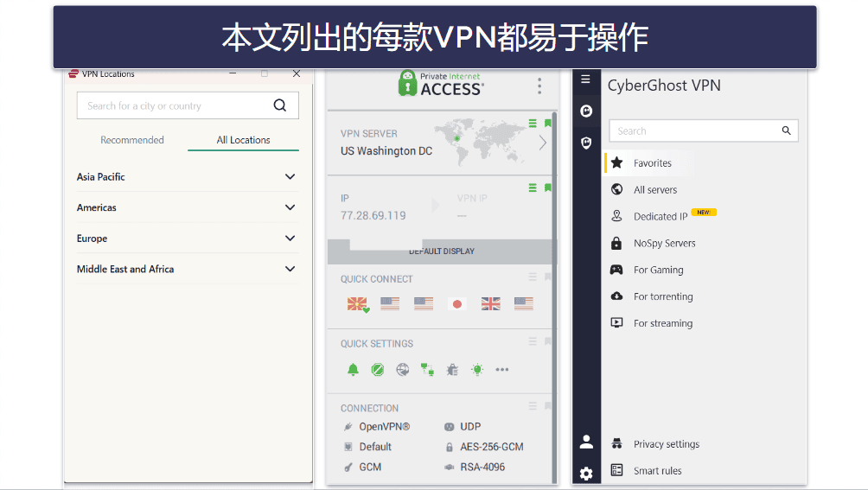868x490 pixels.
Task: Switch to the All Locations tab
Action: tap(243, 140)
